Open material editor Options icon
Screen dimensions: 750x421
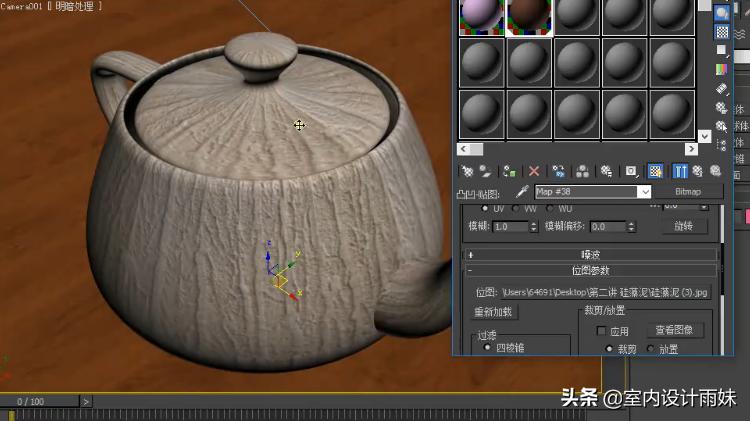coord(722,108)
